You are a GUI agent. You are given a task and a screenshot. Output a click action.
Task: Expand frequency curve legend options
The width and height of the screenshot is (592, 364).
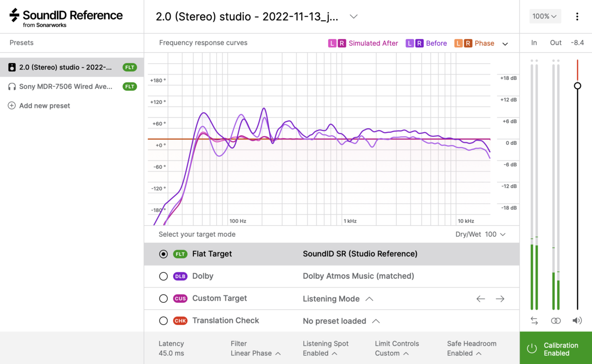(x=505, y=44)
